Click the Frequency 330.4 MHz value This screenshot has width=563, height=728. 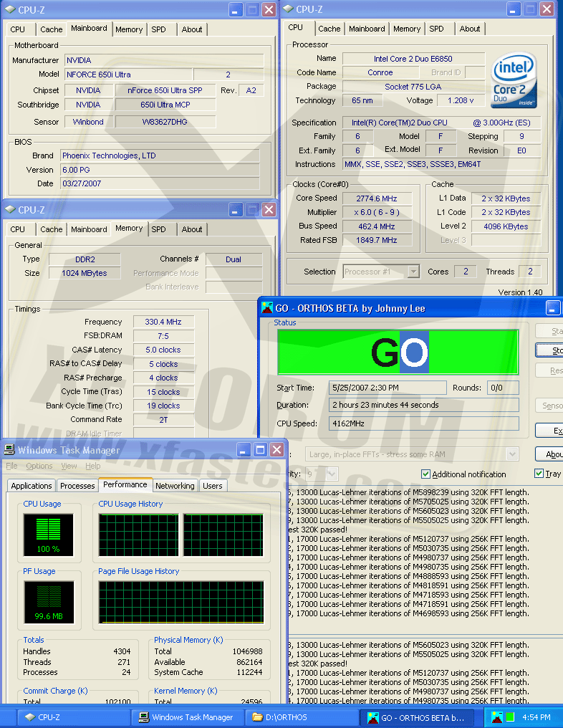[x=163, y=322]
